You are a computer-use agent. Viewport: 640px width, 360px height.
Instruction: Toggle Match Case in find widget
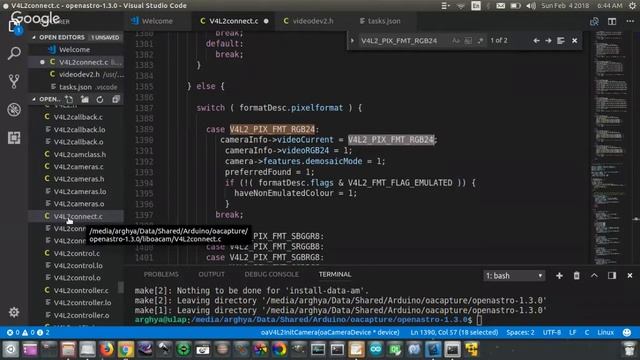(456, 40)
